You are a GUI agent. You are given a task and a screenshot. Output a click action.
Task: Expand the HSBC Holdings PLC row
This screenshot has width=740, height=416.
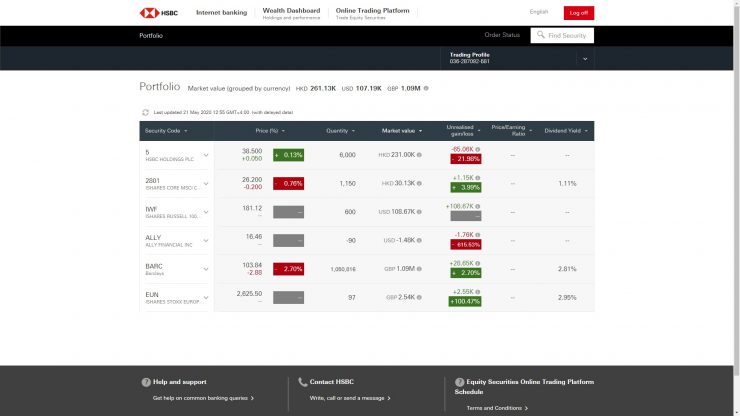[206, 155]
